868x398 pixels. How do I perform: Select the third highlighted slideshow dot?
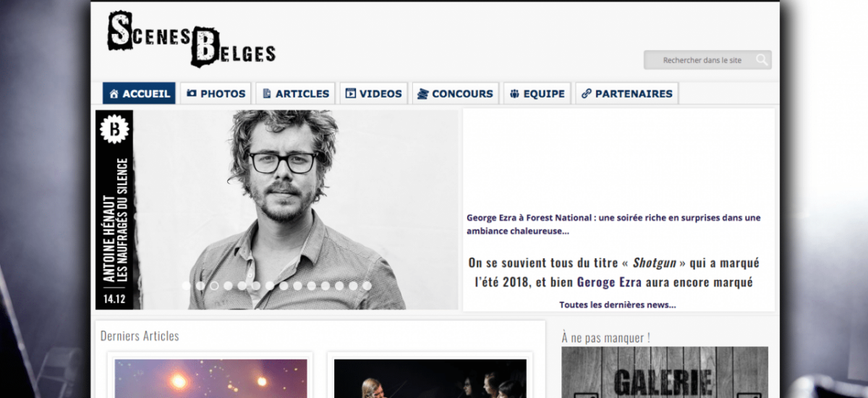tap(214, 286)
